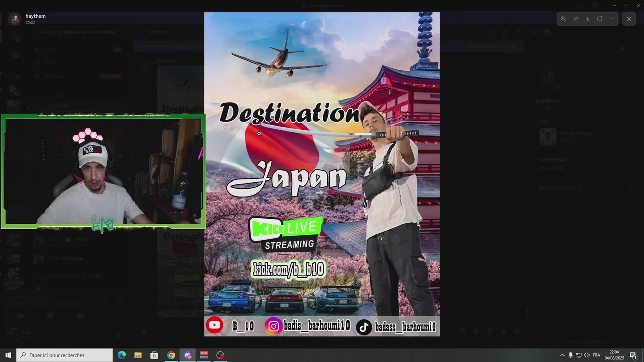Maximize the Discord window
The height and width of the screenshot is (362, 644).
[x=626, y=6]
